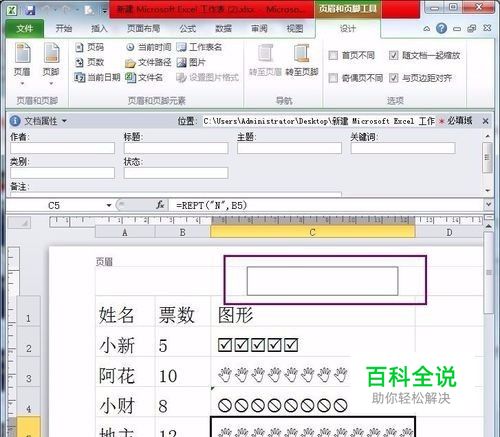Minimize the ribbon with the caret icon

pyautogui.click(x=426, y=29)
